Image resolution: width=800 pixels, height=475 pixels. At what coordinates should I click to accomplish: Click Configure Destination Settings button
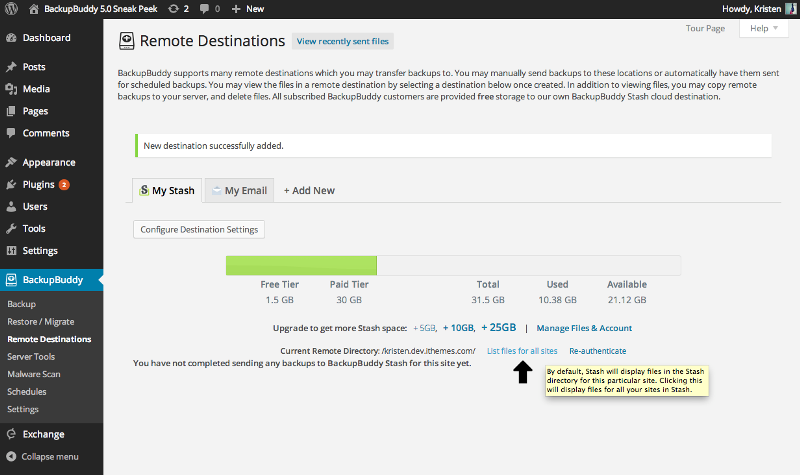199,230
